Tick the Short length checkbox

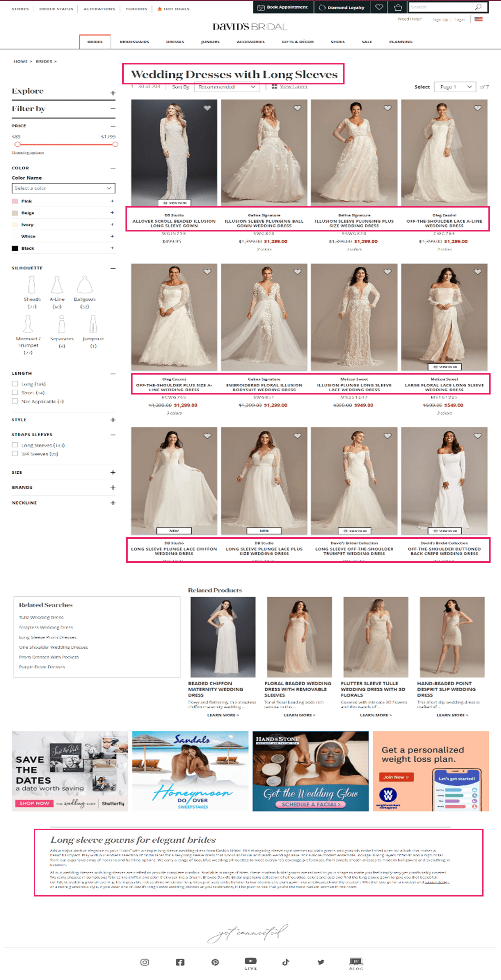click(15, 392)
